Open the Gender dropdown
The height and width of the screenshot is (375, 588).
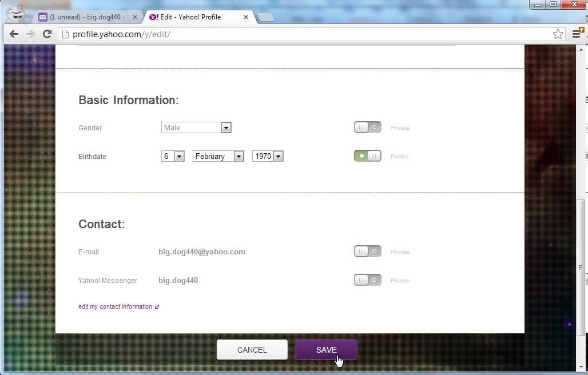point(196,127)
